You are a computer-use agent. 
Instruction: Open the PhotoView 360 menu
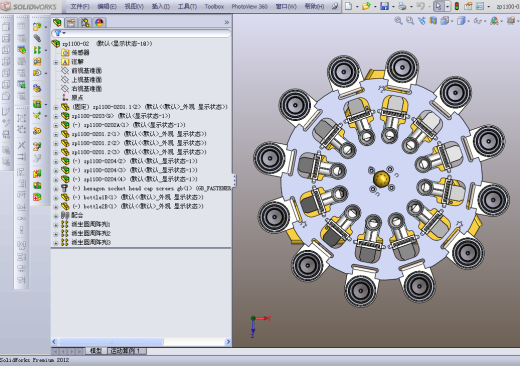tap(249, 6)
